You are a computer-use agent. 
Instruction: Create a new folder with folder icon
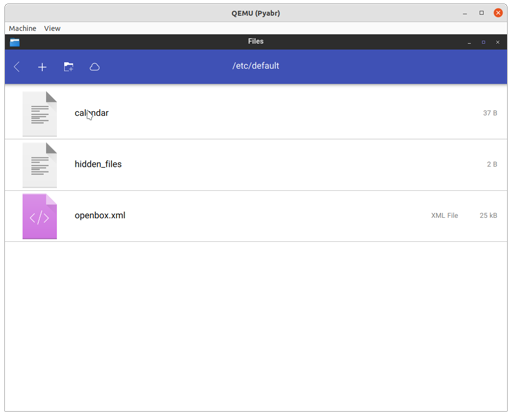[x=68, y=67]
